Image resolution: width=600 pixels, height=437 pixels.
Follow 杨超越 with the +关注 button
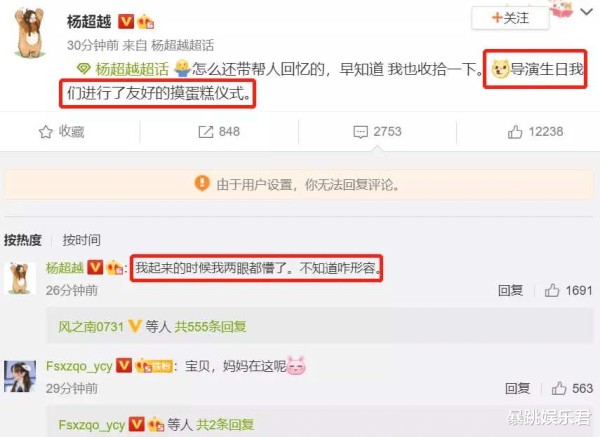pos(510,18)
